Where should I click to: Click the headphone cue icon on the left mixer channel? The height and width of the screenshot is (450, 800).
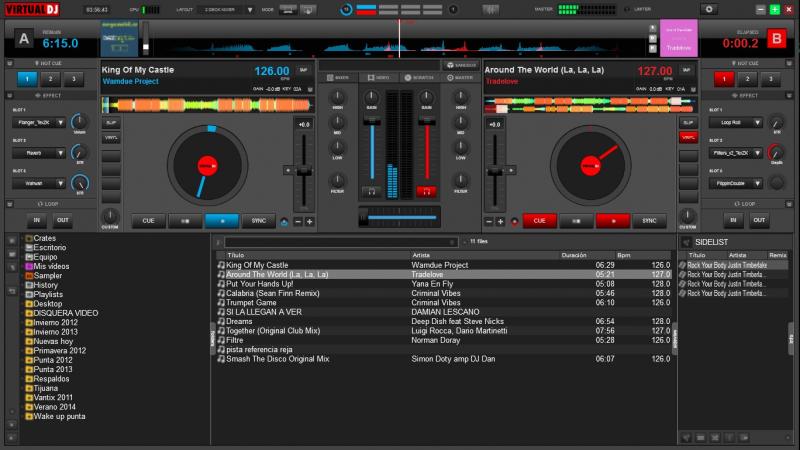371,190
